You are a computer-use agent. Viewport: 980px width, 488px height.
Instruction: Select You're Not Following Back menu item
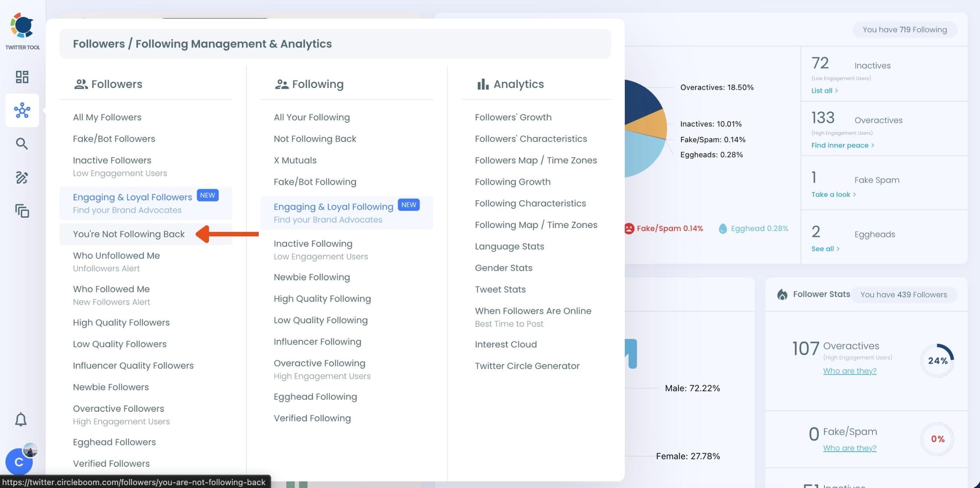tap(129, 234)
